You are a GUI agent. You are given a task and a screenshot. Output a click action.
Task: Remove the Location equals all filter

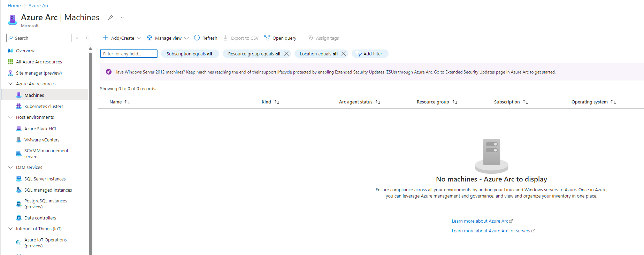[x=344, y=54]
